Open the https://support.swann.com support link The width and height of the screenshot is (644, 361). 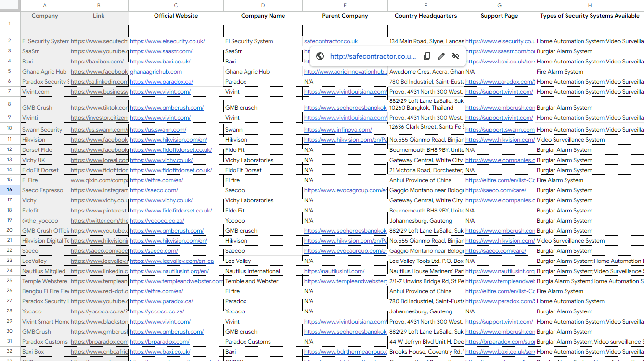pos(500,130)
